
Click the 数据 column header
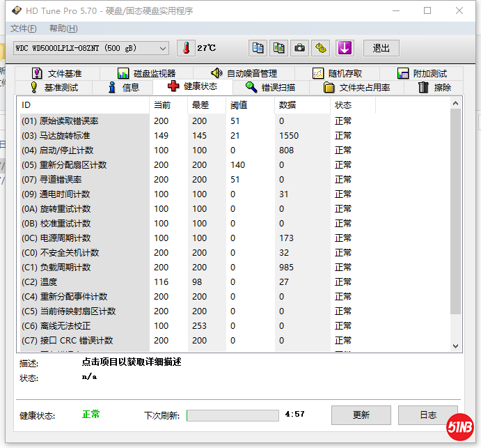pos(287,105)
